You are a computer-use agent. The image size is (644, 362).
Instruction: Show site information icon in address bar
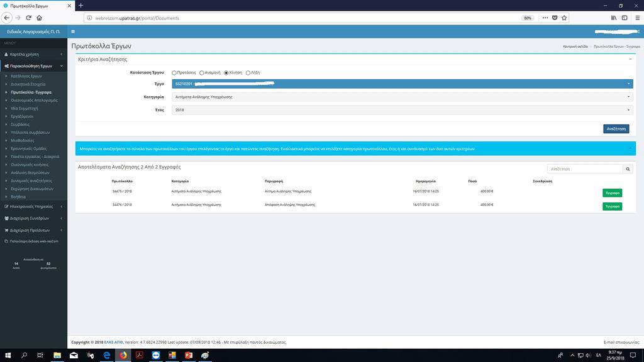[89, 18]
